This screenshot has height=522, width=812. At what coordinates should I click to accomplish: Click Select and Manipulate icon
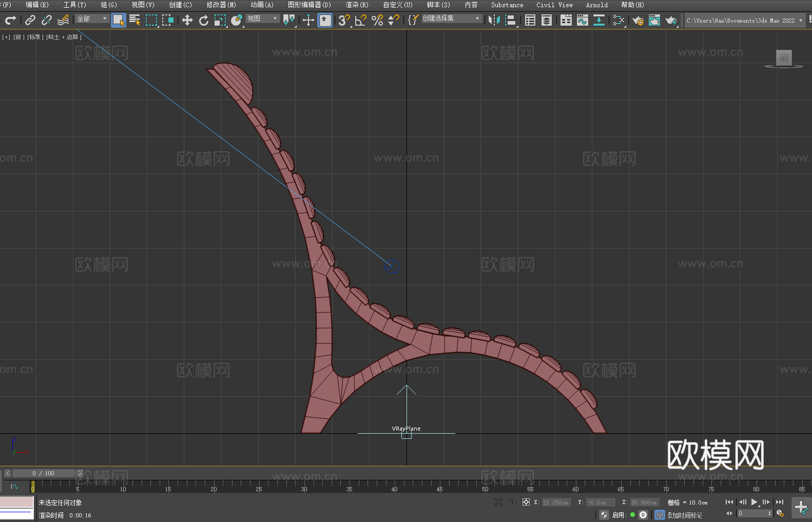pos(308,20)
